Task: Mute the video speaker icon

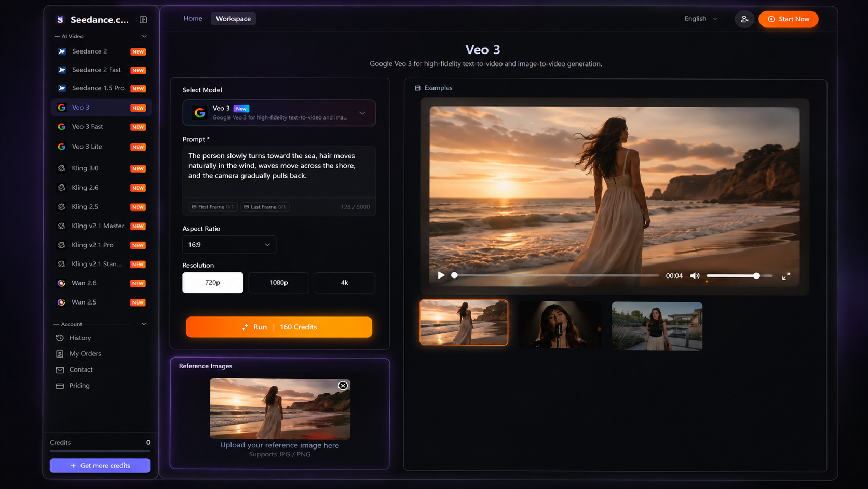Action: [695, 276]
